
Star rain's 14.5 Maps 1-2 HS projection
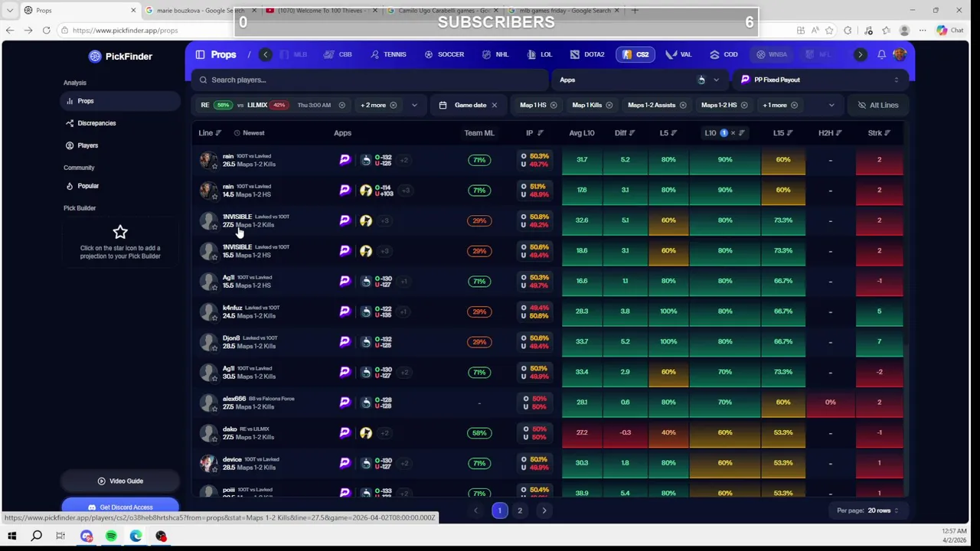[x=214, y=196]
